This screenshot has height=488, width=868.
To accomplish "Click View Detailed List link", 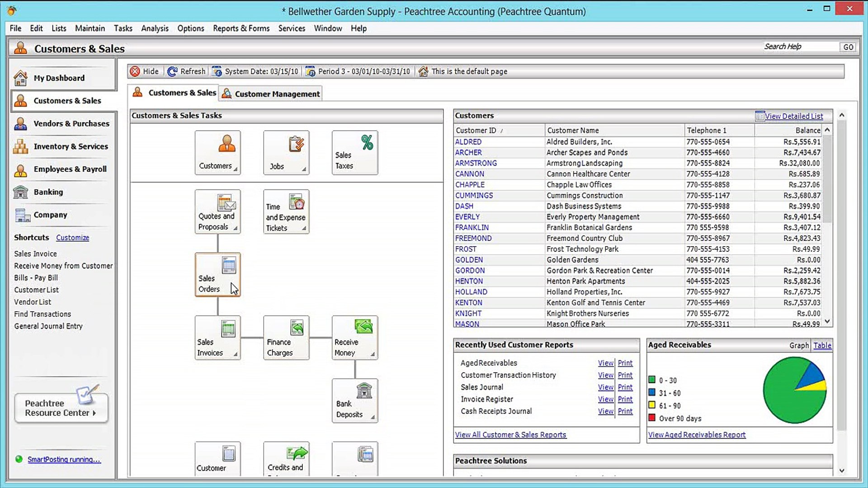I will pyautogui.click(x=794, y=116).
